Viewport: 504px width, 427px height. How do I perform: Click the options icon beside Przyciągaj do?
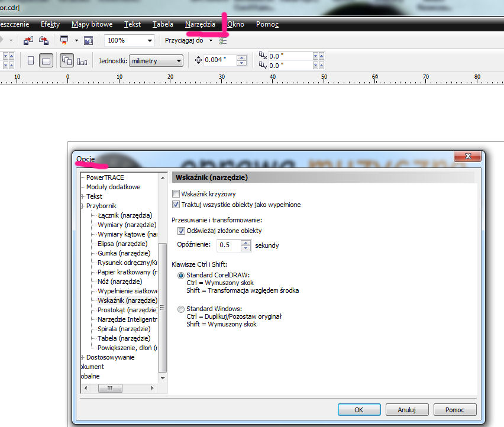[x=223, y=41]
